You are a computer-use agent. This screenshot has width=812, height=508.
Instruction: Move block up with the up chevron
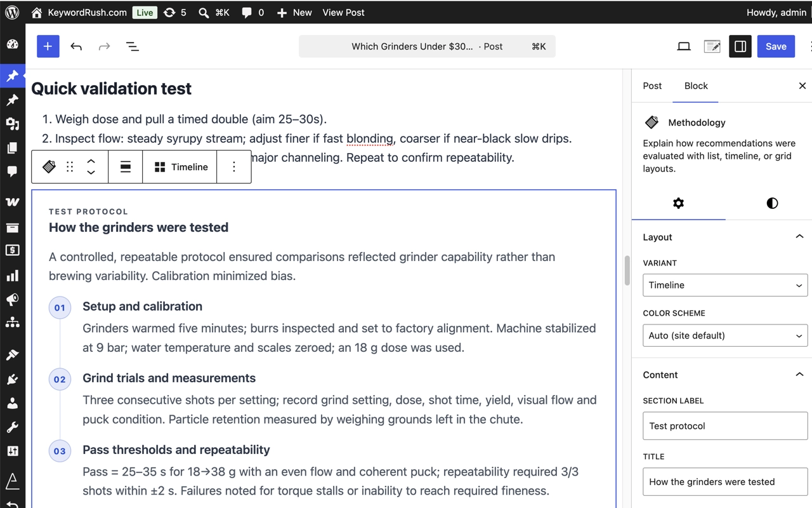91,161
